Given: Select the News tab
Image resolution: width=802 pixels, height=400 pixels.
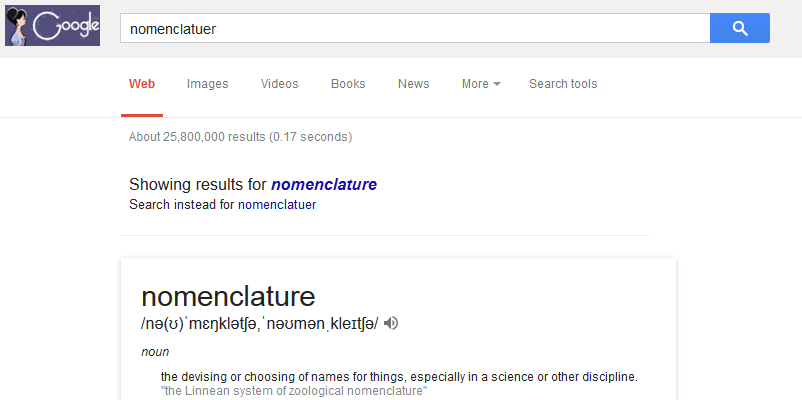Looking at the screenshot, I should tap(413, 84).
